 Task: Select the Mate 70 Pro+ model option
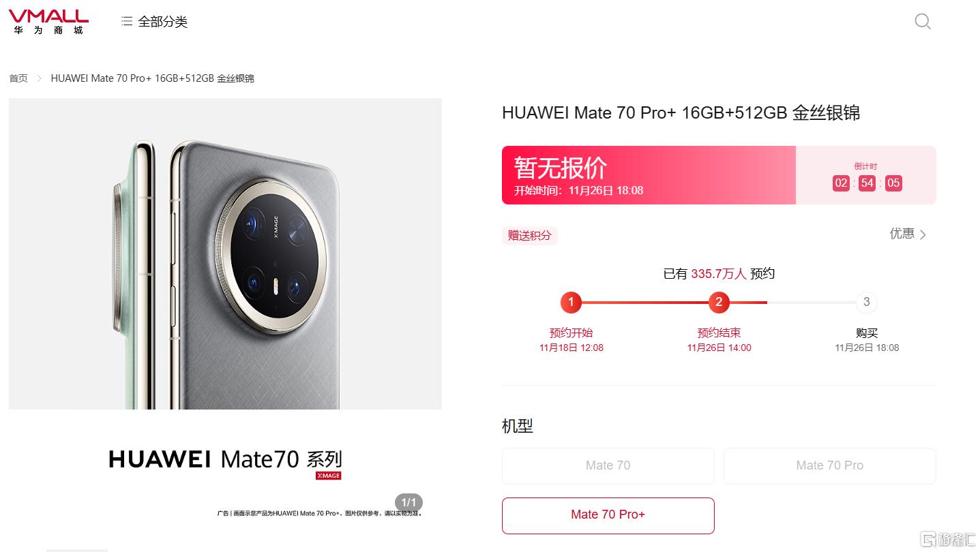[608, 515]
